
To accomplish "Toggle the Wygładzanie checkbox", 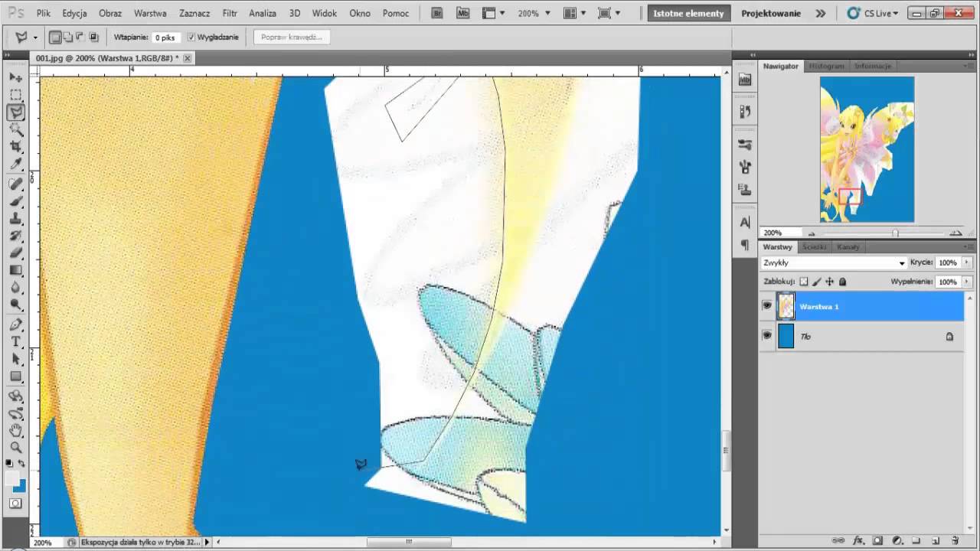I will tap(191, 37).
